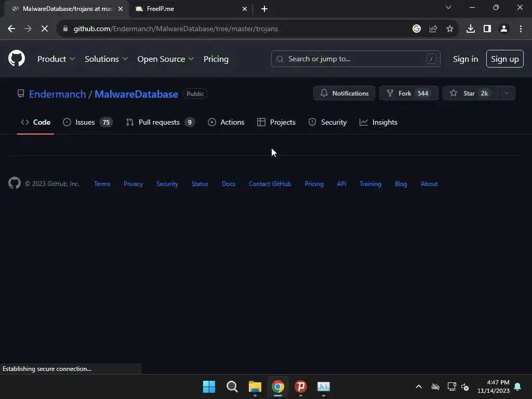
Task: Stop loading the page
Action: (45, 29)
